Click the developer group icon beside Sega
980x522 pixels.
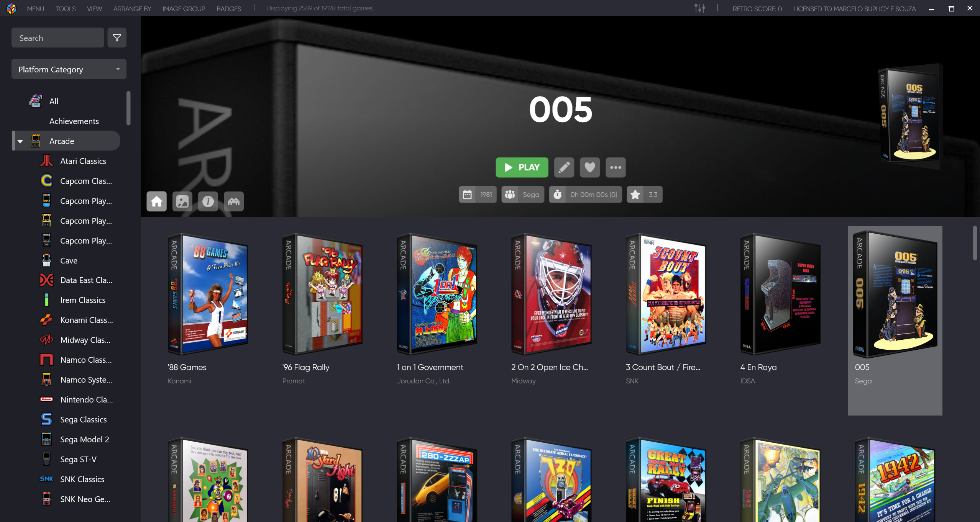pyautogui.click(x=510, y=195)
